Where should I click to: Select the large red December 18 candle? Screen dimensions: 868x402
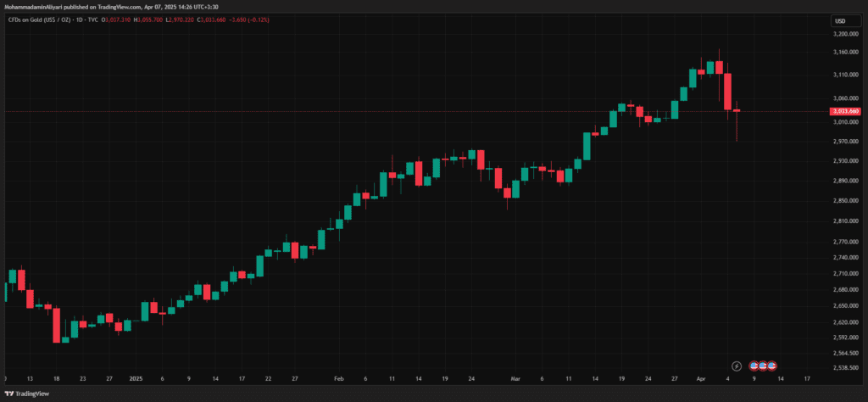(x=56, y=325)
